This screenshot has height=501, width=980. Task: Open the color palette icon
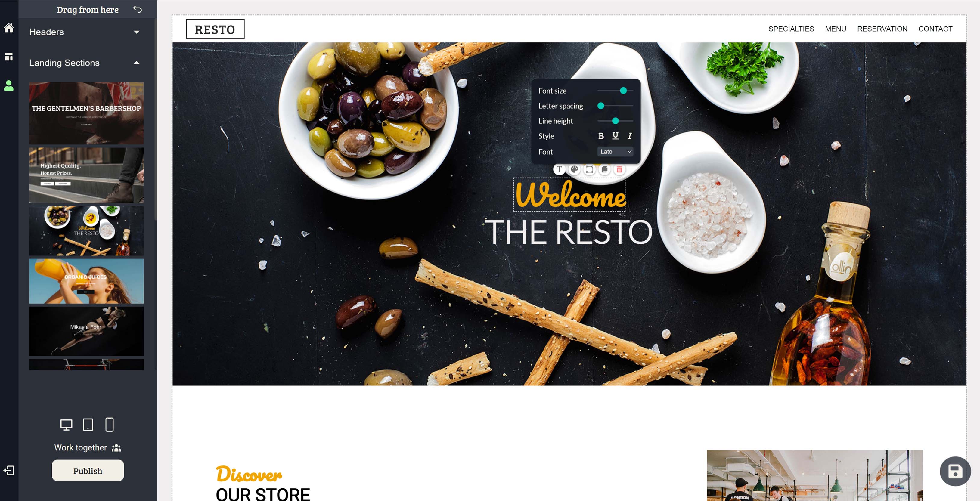[x=575, y=169]
